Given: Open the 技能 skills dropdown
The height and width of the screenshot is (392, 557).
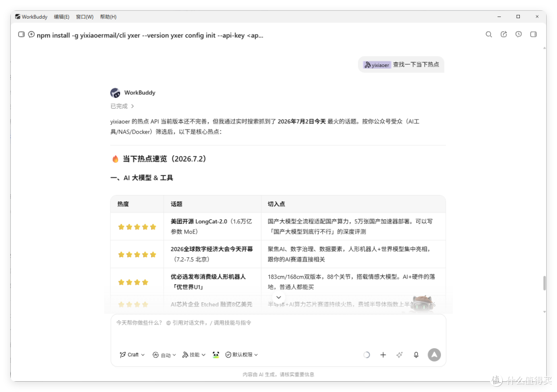Looking at the screenshot, I should click(x=193, y=355).
